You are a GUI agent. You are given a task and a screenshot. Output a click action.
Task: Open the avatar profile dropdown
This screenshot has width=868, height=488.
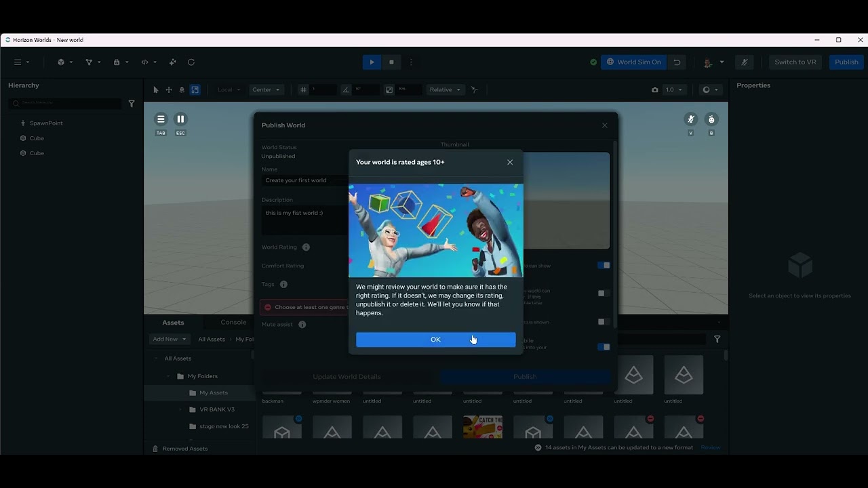pos(713,62)
